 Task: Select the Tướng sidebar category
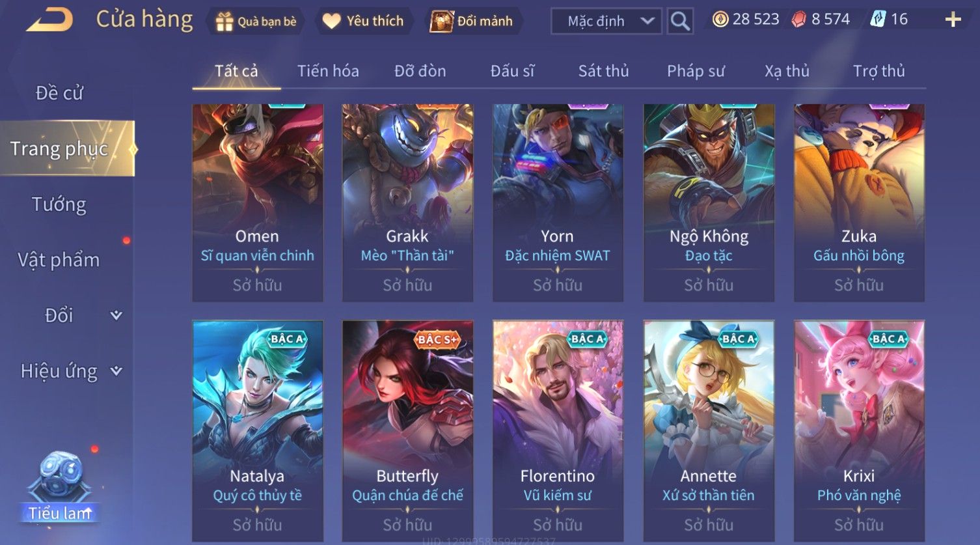pyautogui.click(x=59, y=204)
